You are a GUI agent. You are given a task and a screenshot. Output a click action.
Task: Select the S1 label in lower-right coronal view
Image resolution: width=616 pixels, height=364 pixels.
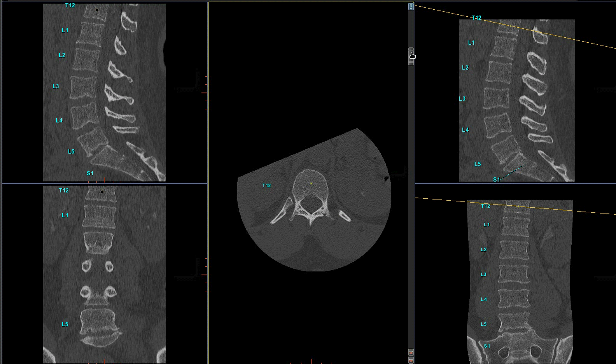(487, 346)
